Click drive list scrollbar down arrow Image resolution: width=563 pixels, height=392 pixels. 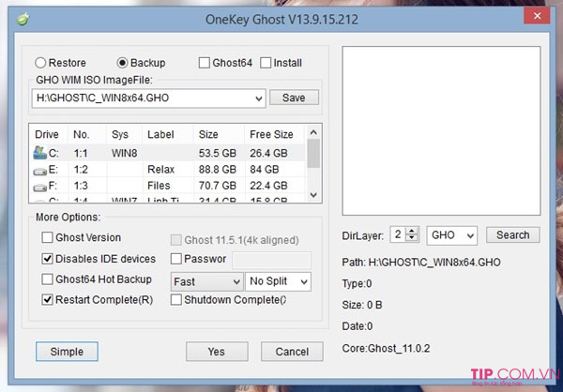(313, 195)
